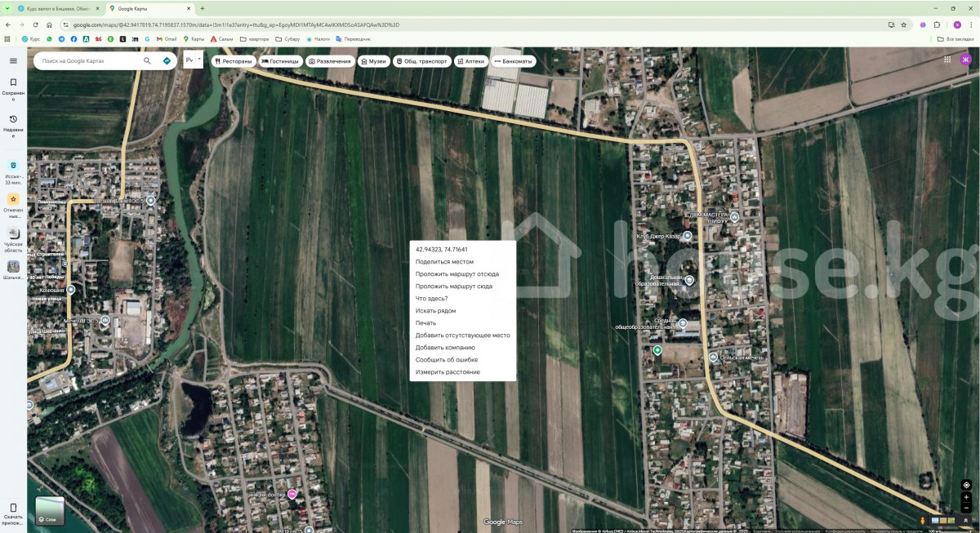980x533 pixels.
Task: Select the Street View pegman icon
Action: (x=924, y=521)
